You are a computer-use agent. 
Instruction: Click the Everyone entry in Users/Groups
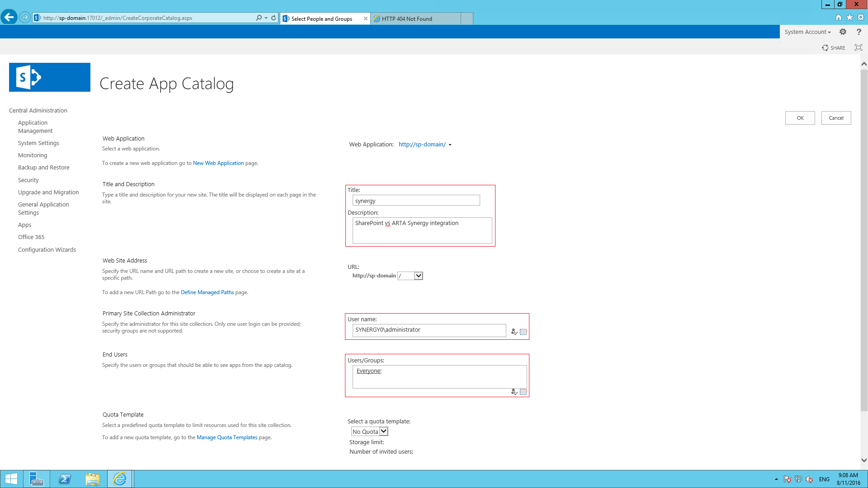(x=368, y=371)
